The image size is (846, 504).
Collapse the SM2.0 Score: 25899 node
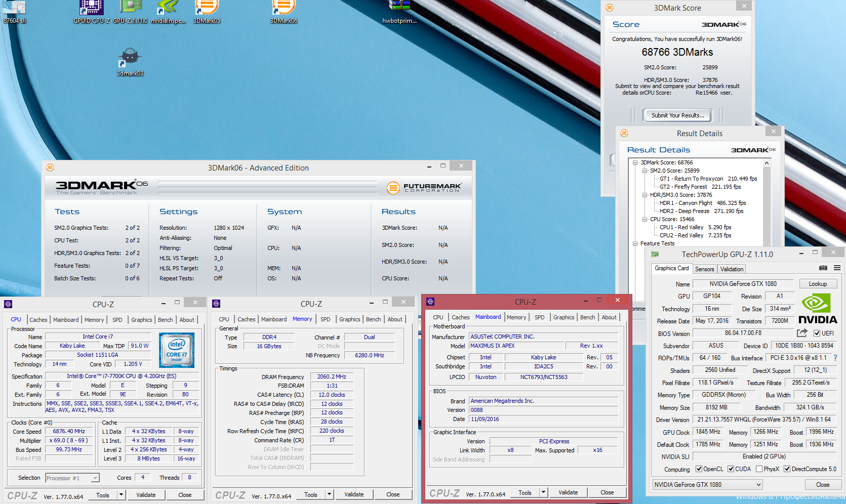[x=645, y=171]
